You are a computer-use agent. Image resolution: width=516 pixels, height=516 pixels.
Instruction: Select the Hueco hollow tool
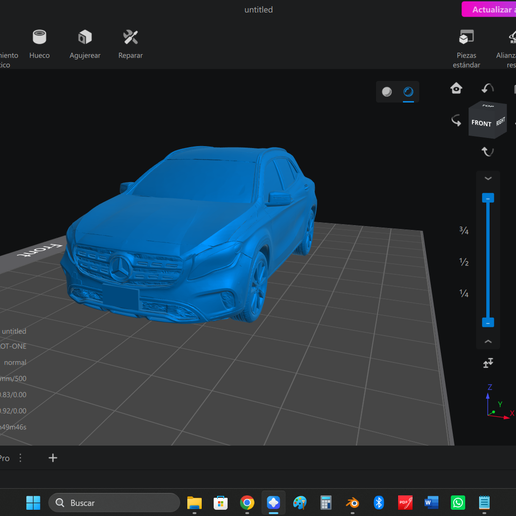pyautogui.click(x=39, y=44)
